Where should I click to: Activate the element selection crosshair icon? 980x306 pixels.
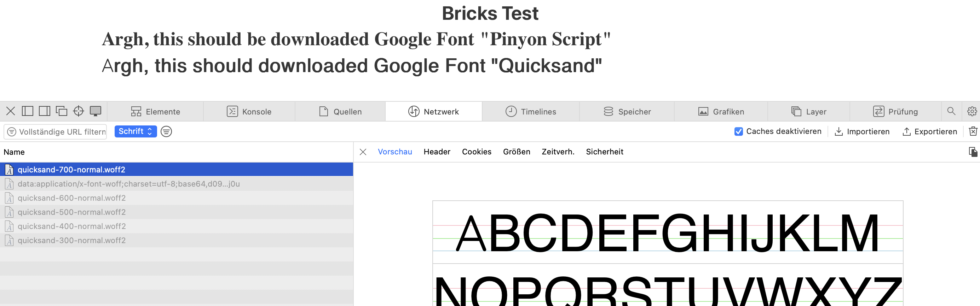(79, 111)
